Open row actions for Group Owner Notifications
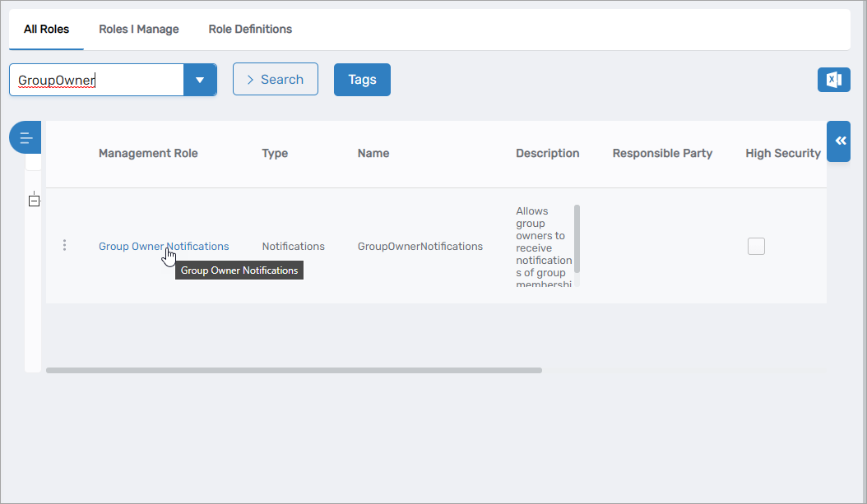 (65, 246)
